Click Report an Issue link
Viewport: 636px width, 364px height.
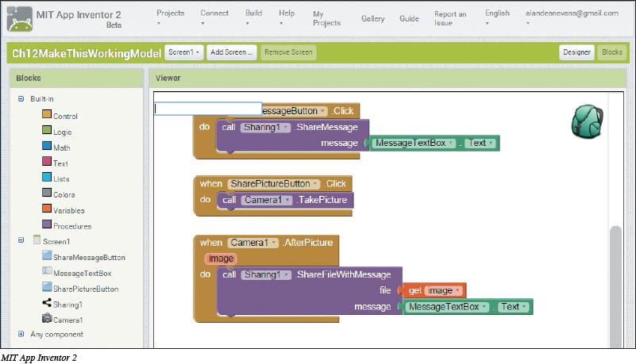tap(450, 18)
